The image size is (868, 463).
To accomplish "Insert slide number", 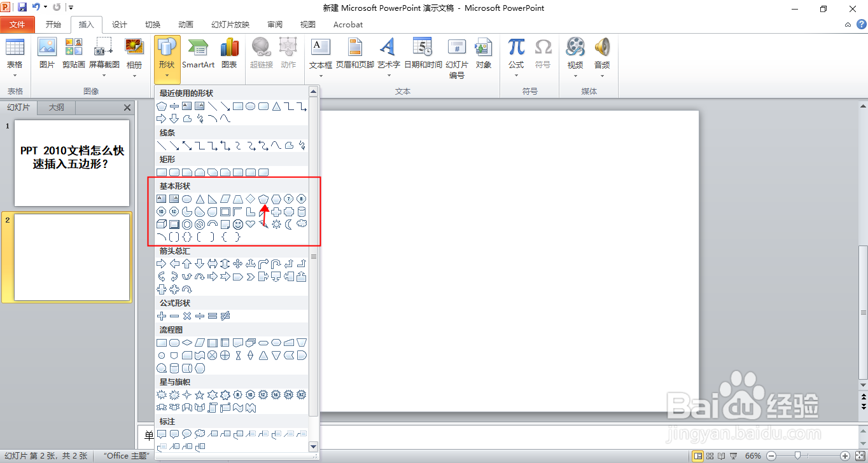I will coord(457,59).
